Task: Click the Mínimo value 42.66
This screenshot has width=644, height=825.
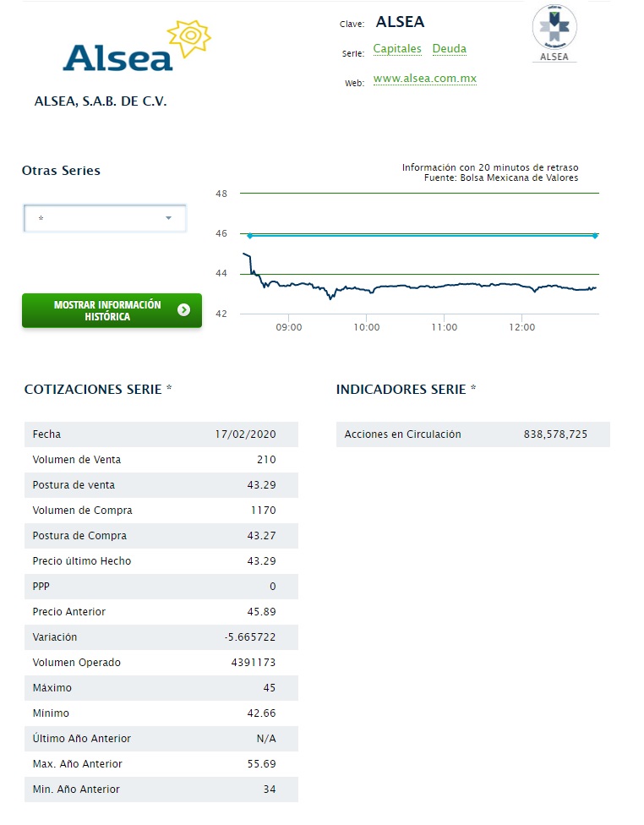Action: pyautogui.click(x=261, y=713)
